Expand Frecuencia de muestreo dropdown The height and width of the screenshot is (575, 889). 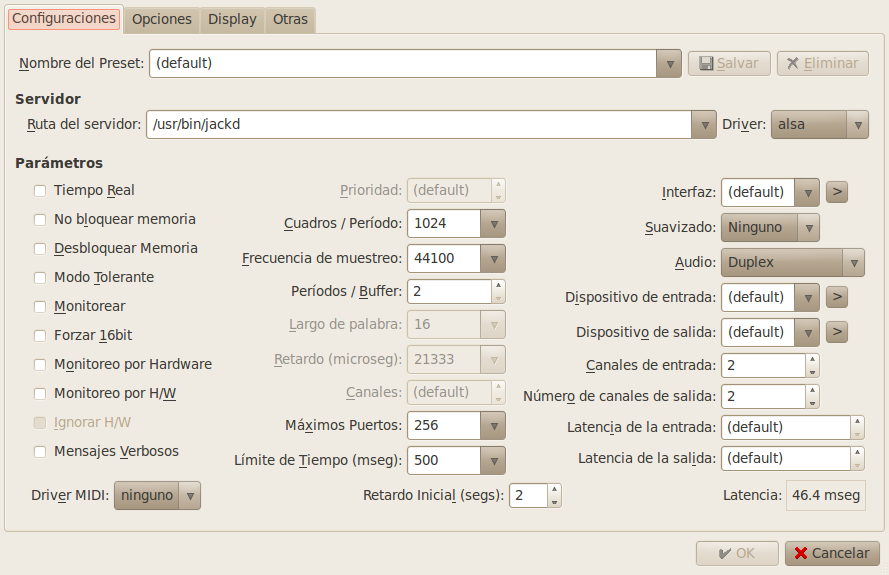coord(493,259)
